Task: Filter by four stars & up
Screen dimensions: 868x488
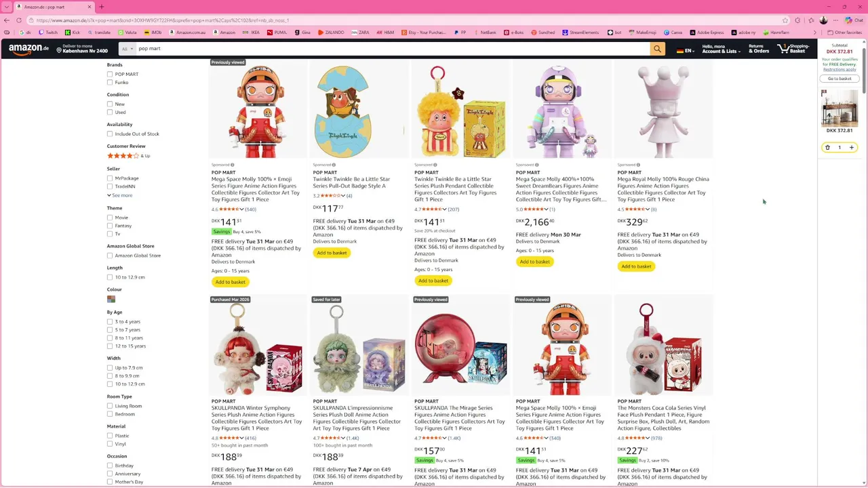Action: [128, 156]
